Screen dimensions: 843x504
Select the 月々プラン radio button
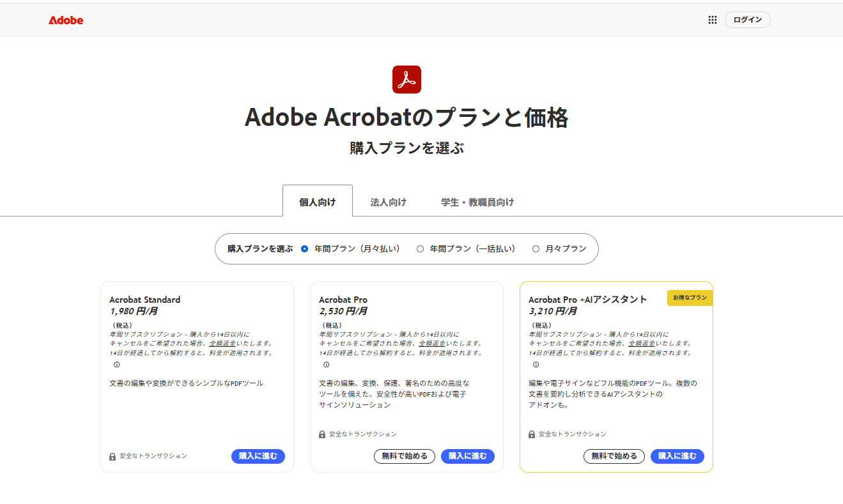tap(536, 248)
